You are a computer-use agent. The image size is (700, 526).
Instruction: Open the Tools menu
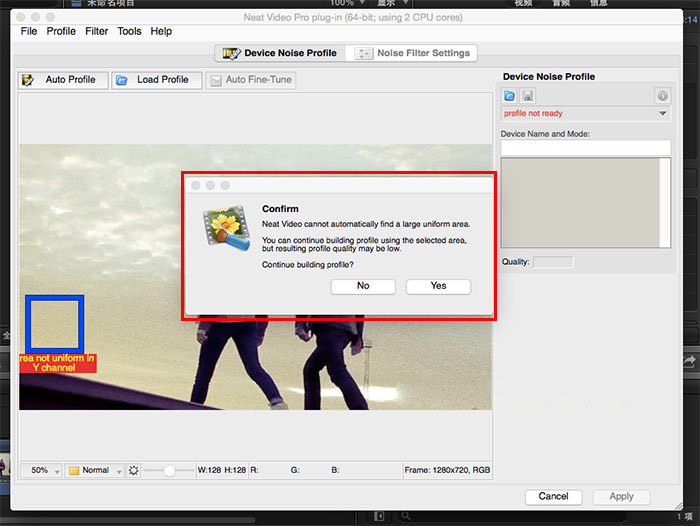[x=129, y=31]
